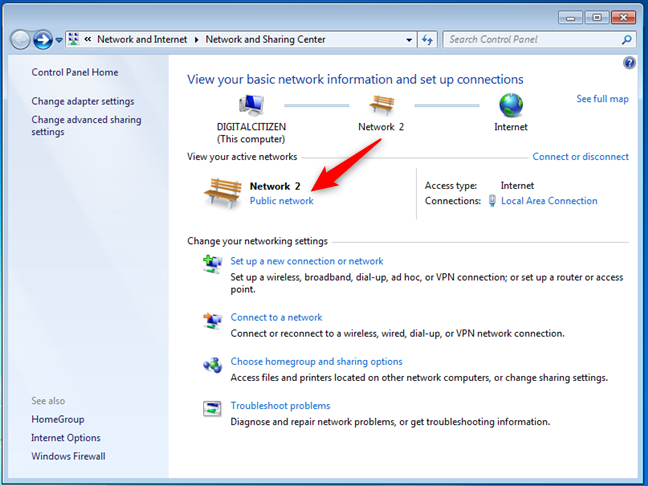Click Connect or disconnect link

tap(581, 157)
